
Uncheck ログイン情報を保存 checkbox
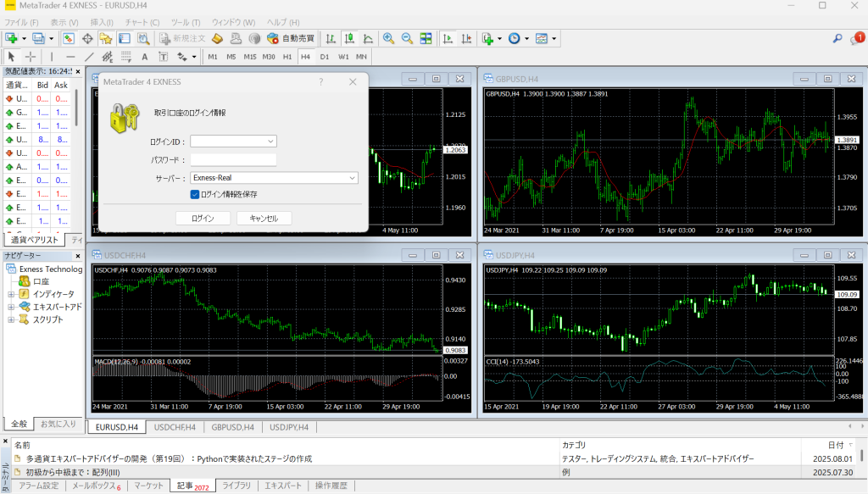[x=195, y=194]
